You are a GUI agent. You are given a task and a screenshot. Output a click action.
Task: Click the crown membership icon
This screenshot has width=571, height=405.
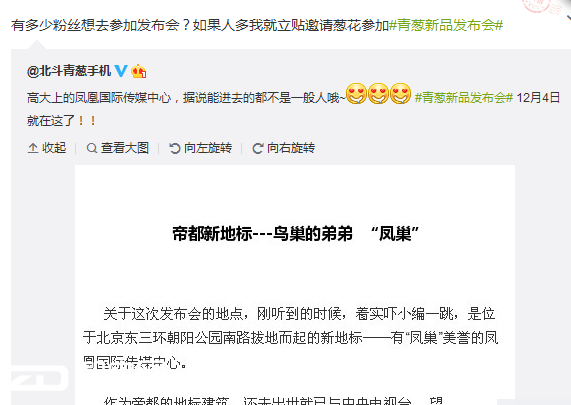coord(139,71)
